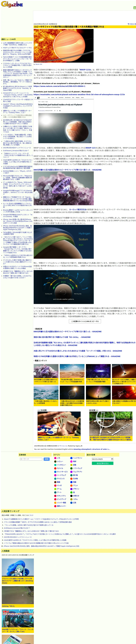Image resolution: width=136 pixels, height=644 pixels.
Task: Open the Hatsune Miku desktop alarm video thumbnail
Action: (18, 567)
